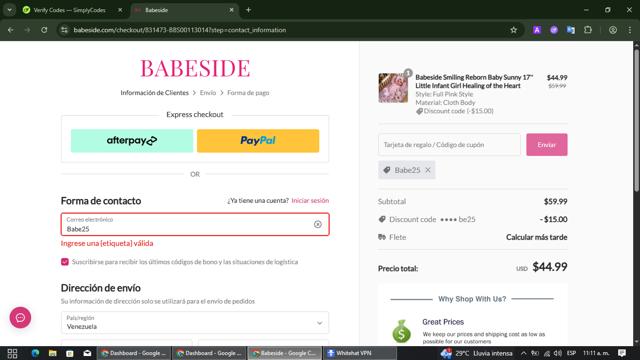The width and height of the screenshot is (640, 360).
Task: Click the BABESIDE logo
Action: coord(195,68)
